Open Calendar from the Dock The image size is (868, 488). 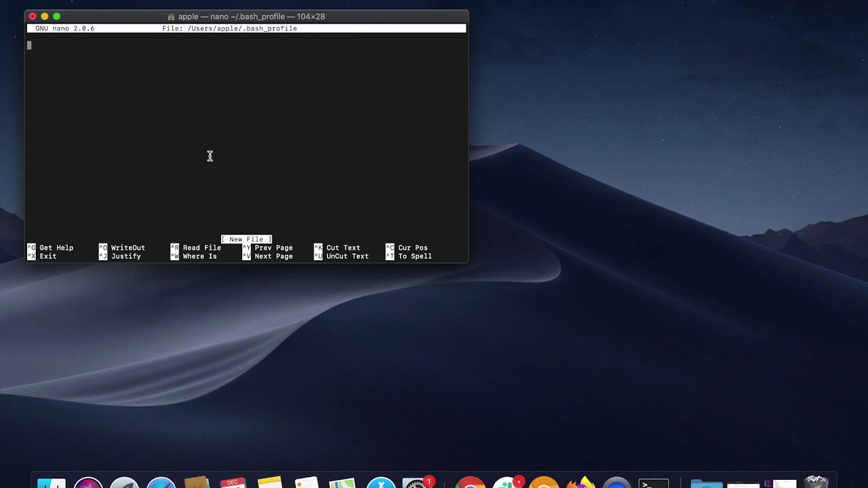pos(233,483)
